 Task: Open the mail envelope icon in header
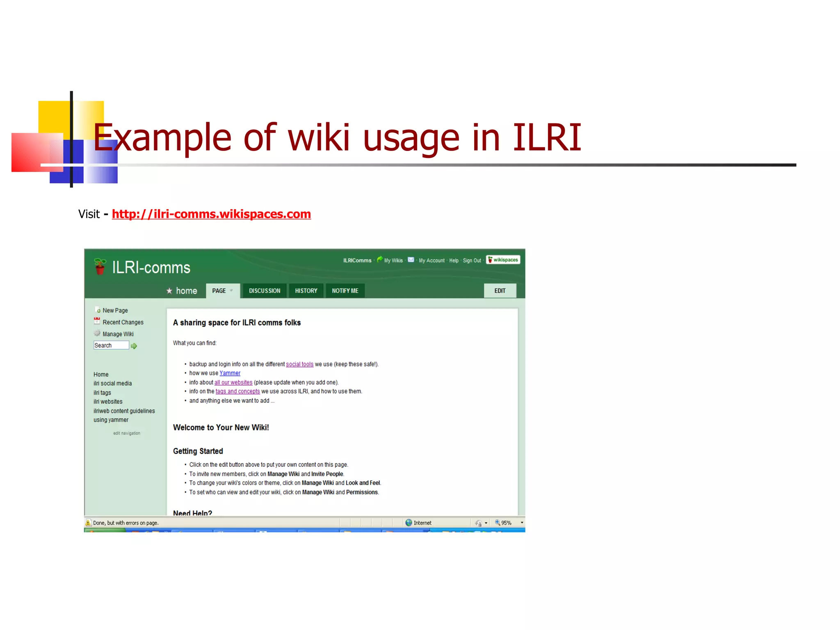click(x=411, y=260)
